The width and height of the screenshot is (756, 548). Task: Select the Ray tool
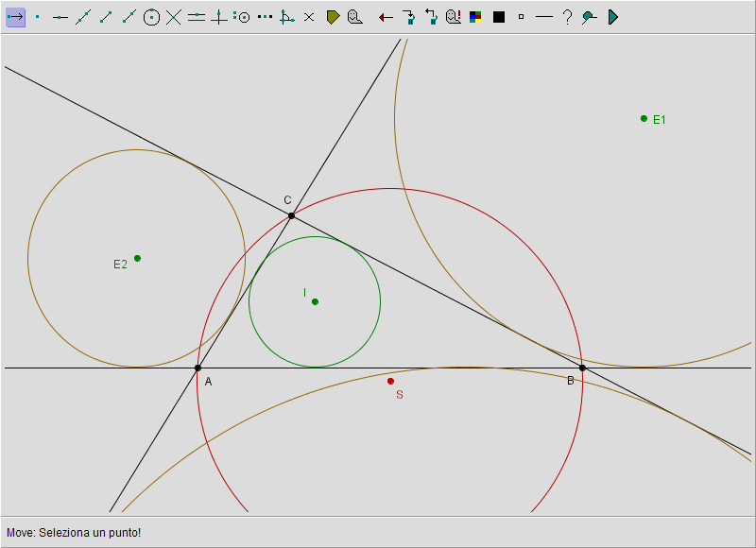(129, 17)
